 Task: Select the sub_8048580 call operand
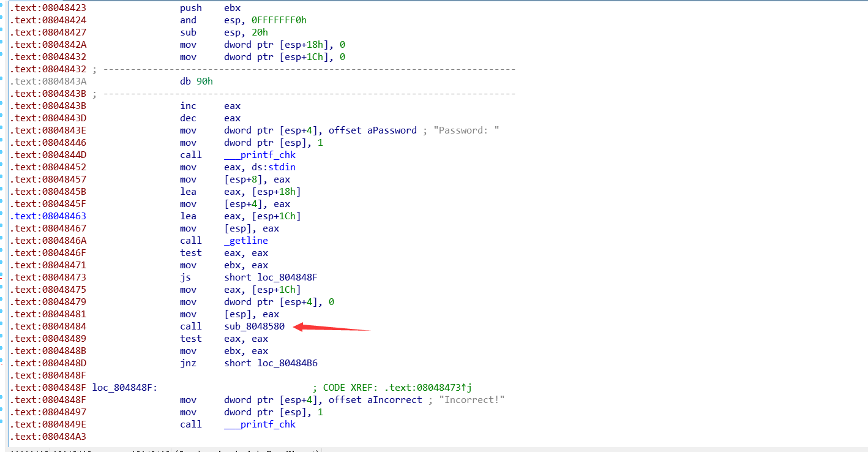click(255, 326)
